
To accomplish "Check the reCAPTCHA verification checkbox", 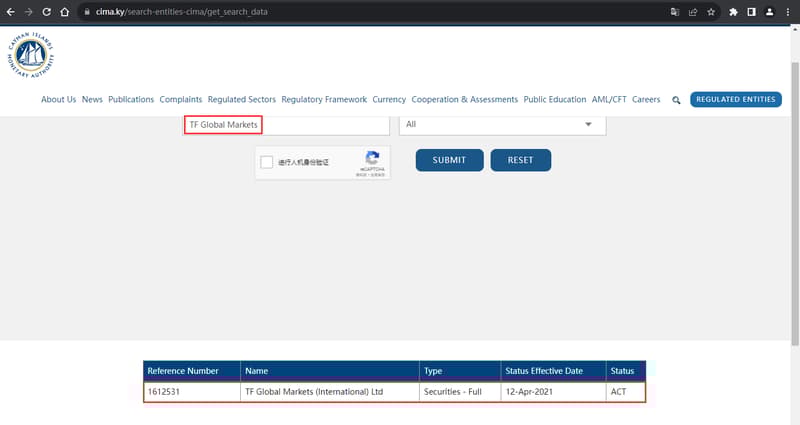I will click(266, 162).
